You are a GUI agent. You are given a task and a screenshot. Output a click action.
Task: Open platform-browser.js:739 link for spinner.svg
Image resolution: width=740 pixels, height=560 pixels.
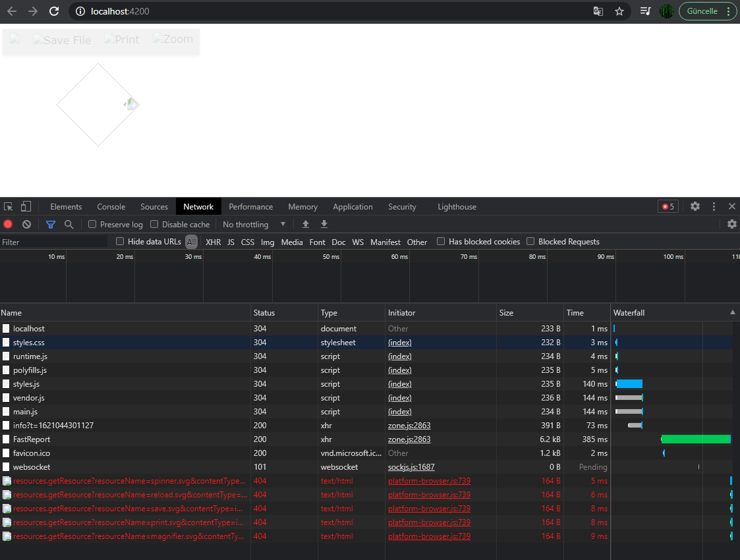pyautogui.click(x=429, y=481)
